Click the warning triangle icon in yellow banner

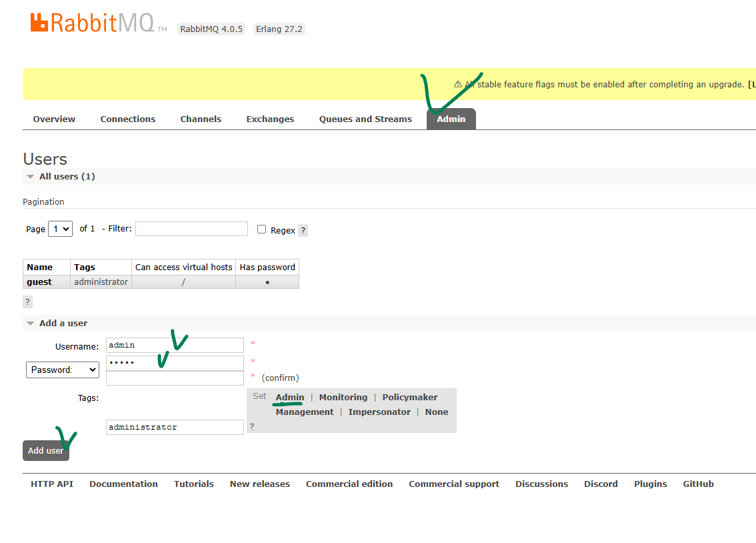coord(458,85)
